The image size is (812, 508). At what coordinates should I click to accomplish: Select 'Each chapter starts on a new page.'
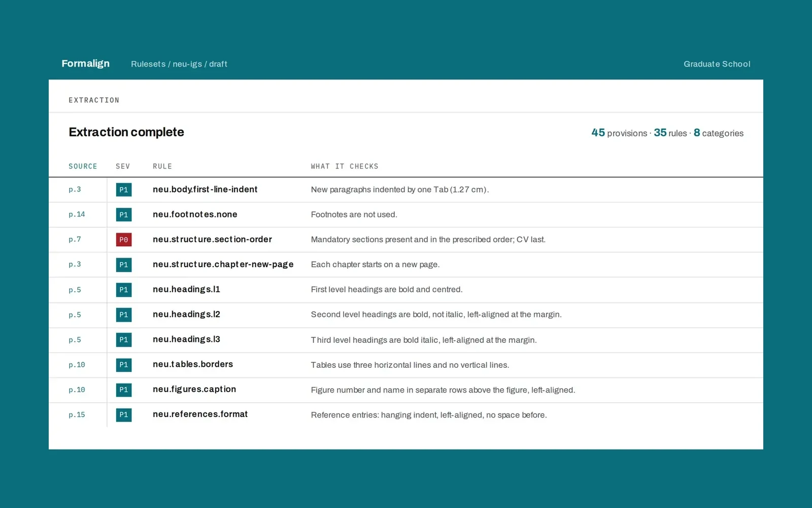coord(375,265)
